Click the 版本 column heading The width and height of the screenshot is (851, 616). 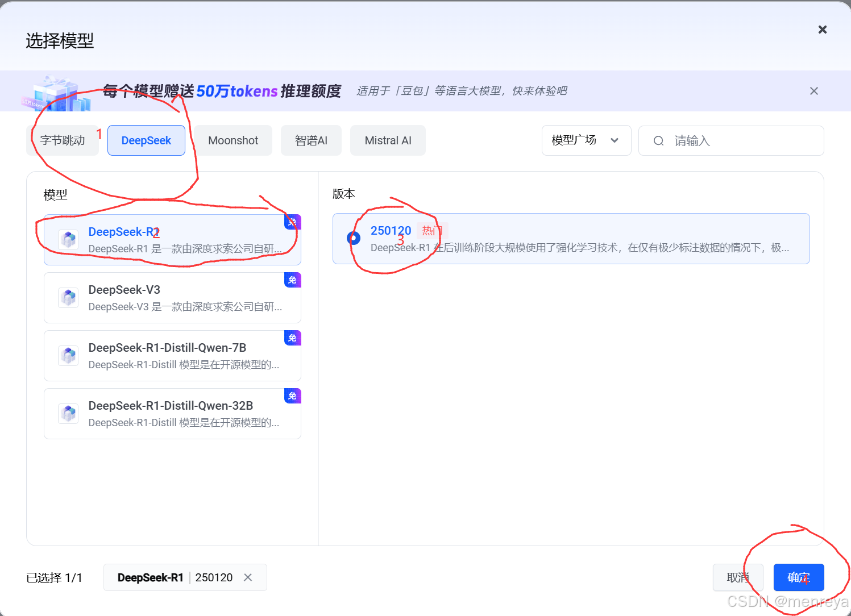pos(344,194)
